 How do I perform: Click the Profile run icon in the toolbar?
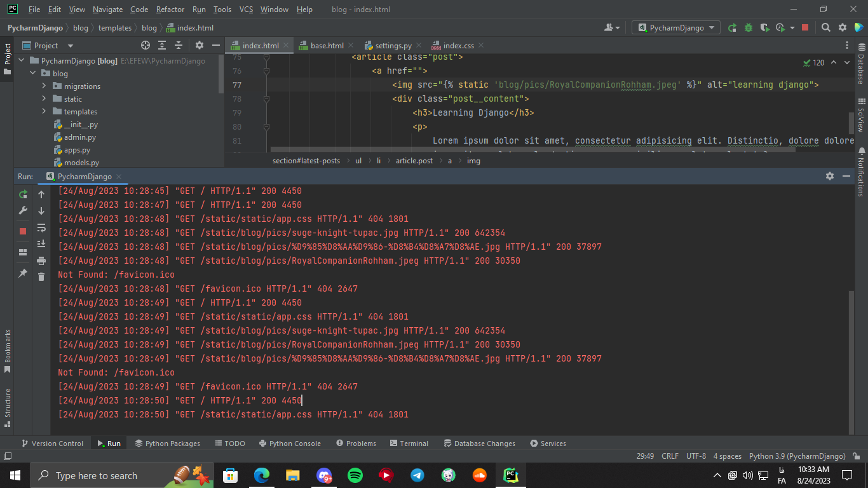[x=780, y=28]
